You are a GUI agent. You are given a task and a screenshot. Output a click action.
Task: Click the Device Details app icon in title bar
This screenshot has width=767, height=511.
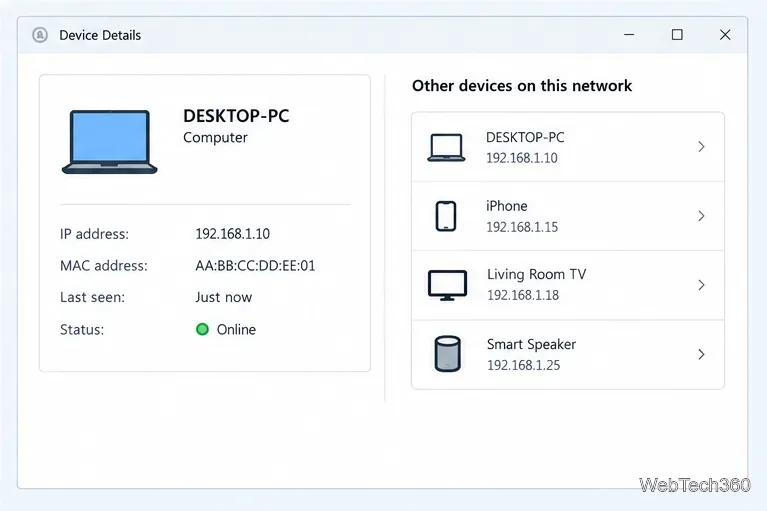(x=40, y=35)
